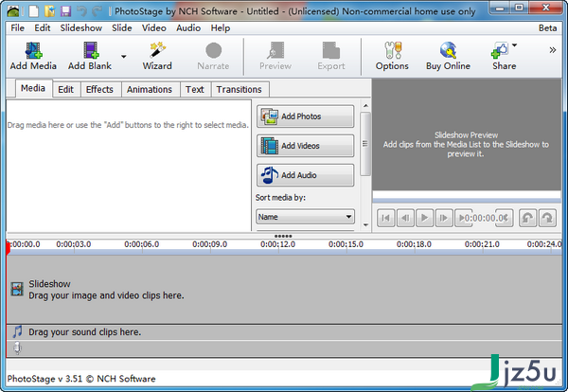Open the Slideshow menu
568x392 pixels.
[x=81, y=27]
